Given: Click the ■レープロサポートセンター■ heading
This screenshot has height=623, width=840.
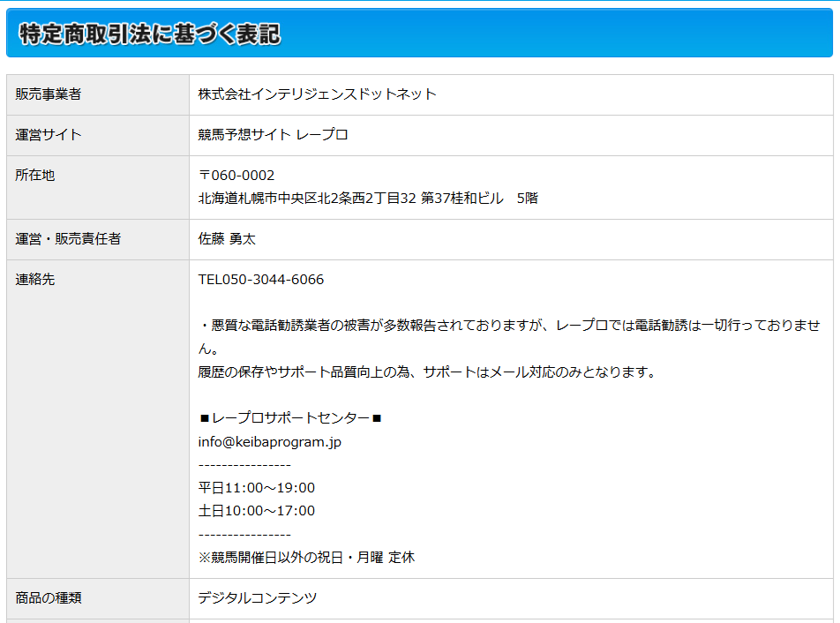Looking at the screenshot, I should 289,418.
